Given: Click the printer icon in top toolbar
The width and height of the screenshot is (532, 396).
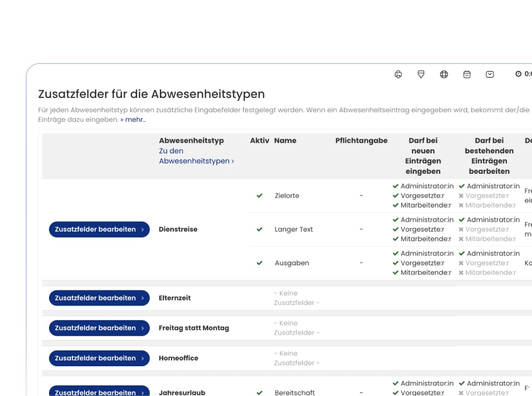Looking at the screenshot, I should (x=398, y=74).
